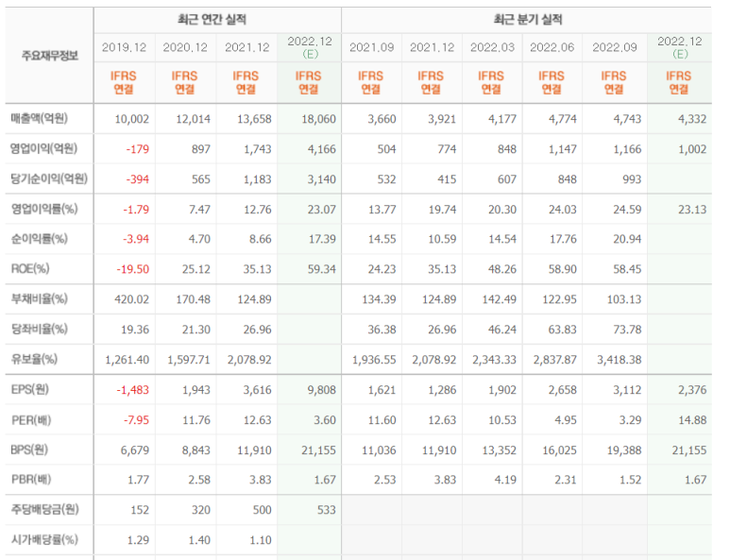Select the 순이익률(%) row label
Viewport: 730px width, 560px height.
click(39, 239)
